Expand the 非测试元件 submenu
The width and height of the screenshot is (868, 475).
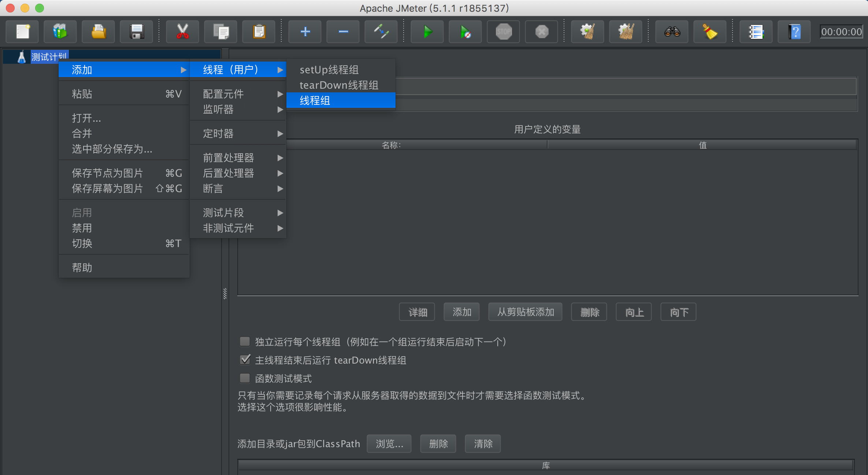click(238, 228)
